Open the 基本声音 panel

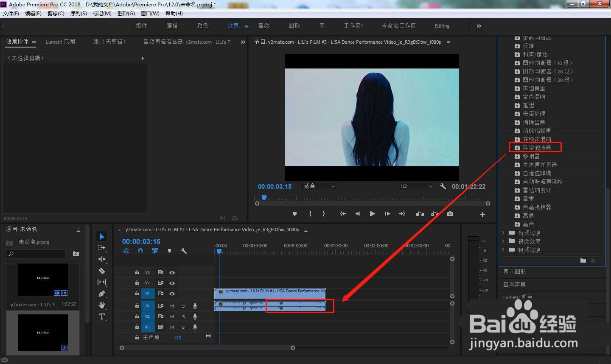pyautogui.click(x=514, y=284)
